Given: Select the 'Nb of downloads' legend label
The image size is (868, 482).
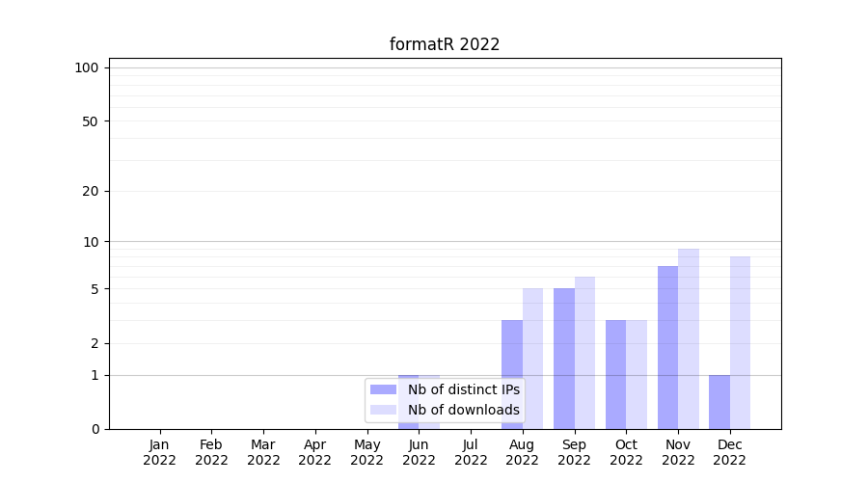Looking at the screenshot, I should click(463, 410).
